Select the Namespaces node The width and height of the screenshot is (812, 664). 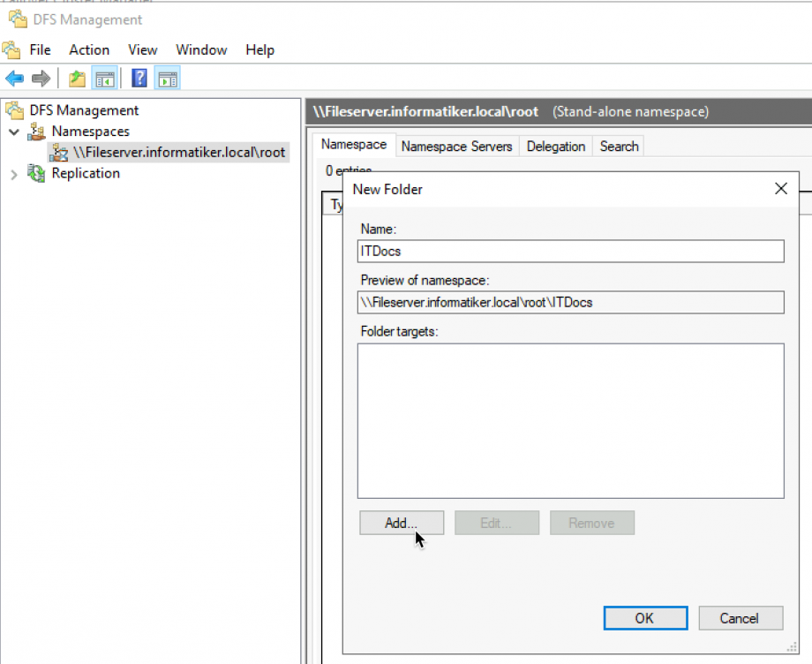(90, 131)
